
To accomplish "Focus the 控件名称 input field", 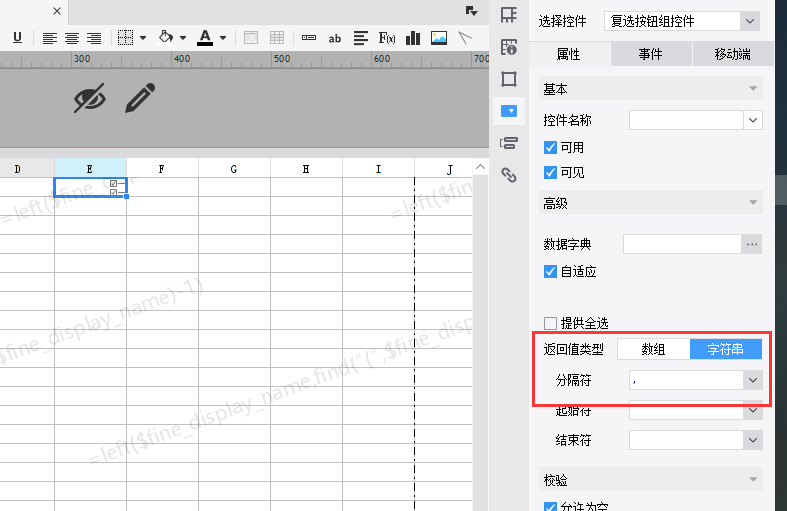I will point(686,120).
